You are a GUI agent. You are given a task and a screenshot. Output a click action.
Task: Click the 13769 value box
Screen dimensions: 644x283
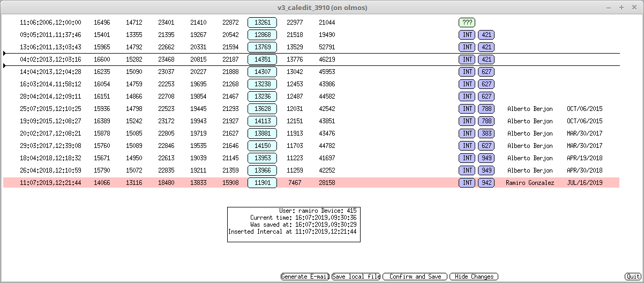click(263, 47)
